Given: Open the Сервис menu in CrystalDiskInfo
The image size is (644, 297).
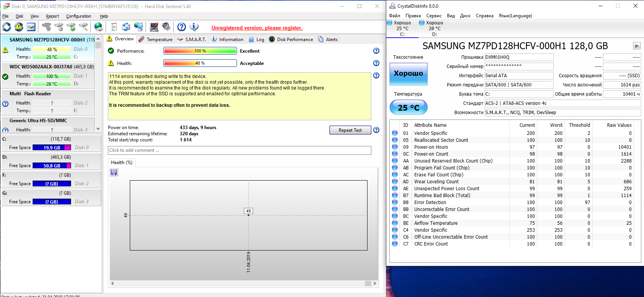Looking at the screenshot, I should point(434,16).
